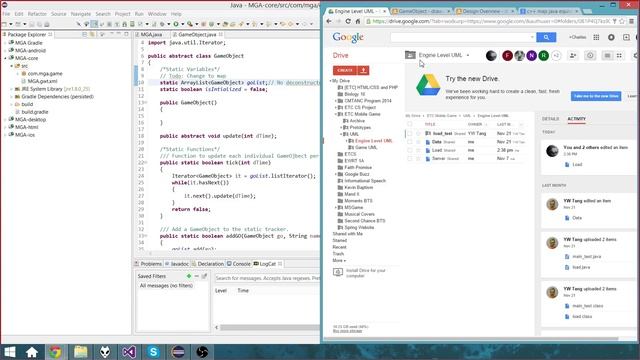Viewport: 640px width, 360px height.
Task: Star the Server file
Action: point(418,159)
